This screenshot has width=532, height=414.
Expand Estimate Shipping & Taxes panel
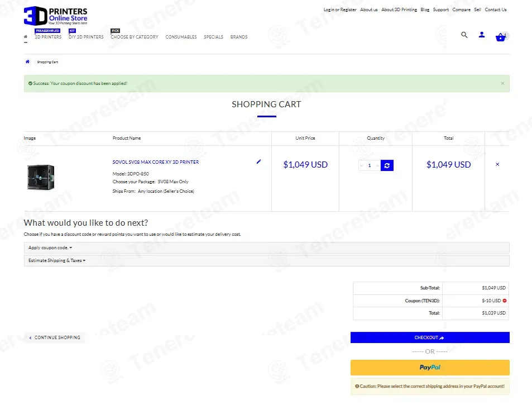pyautogui.click(x=266, y=260)
